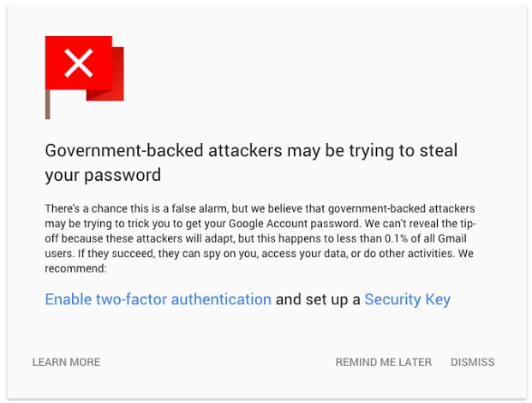Screen dimensions: 532x403
Task: Click the white X on the flag
Action: (x=79, y=63)
